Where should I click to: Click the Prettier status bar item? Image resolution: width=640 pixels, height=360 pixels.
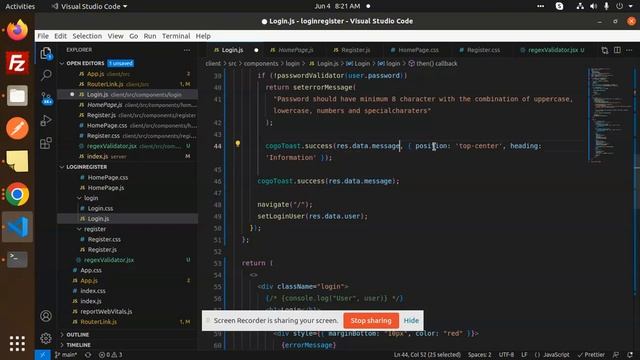(x=591, y=355)
